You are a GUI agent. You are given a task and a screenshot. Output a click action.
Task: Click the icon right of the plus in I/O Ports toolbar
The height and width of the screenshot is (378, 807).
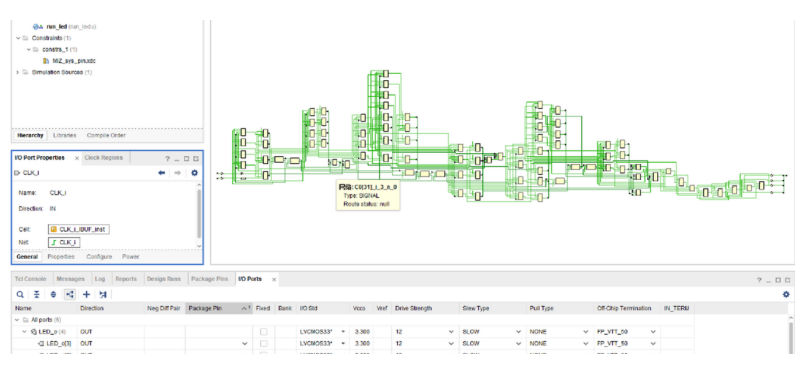pyautogui.click(x=103, y=295)
